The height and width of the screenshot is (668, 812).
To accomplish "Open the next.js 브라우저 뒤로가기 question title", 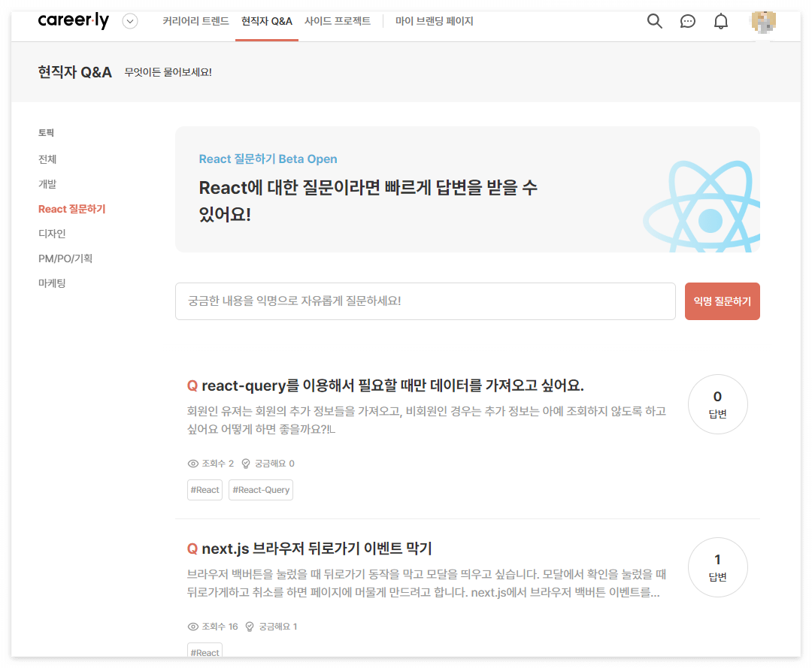I will [x=317, y=549].
